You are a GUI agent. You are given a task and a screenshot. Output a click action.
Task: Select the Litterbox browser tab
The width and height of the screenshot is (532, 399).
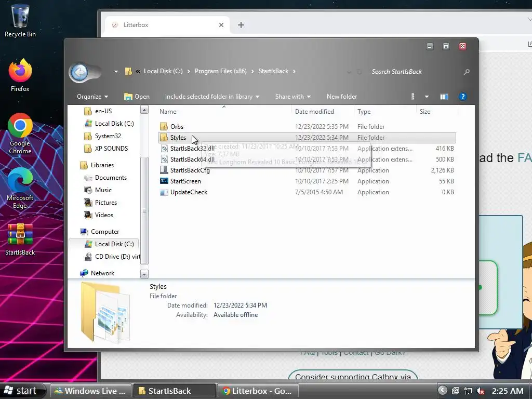(x=168, y=25)
